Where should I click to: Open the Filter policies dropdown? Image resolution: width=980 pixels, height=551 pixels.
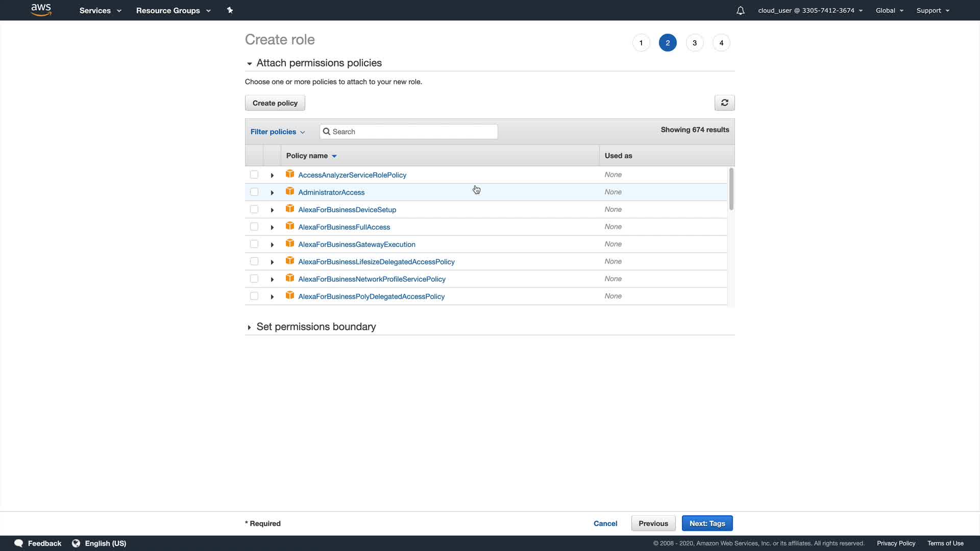click(x=277, y=132)
